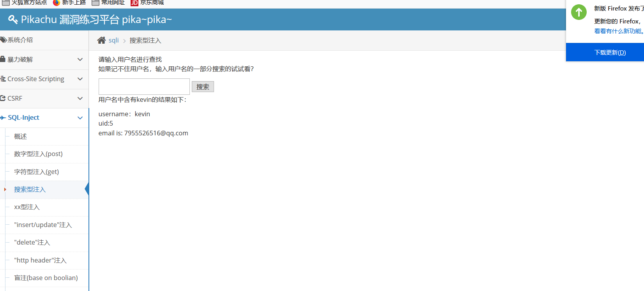The image size is (644, 291).
Task: Follow the sqli breadcrumb link
Action: 113,40
